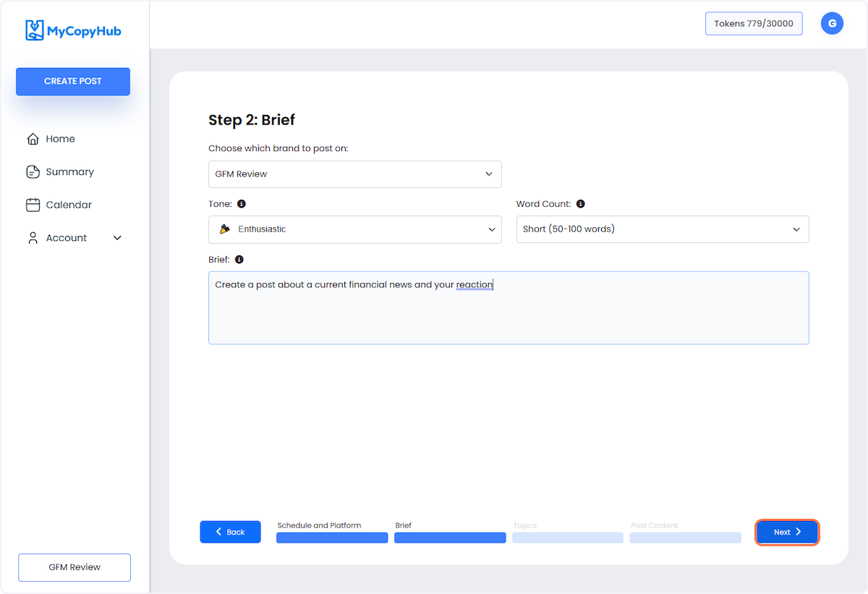Click inside the Brief text area
This screenshot has height=594, width=868.
click(x=509, y=308)
